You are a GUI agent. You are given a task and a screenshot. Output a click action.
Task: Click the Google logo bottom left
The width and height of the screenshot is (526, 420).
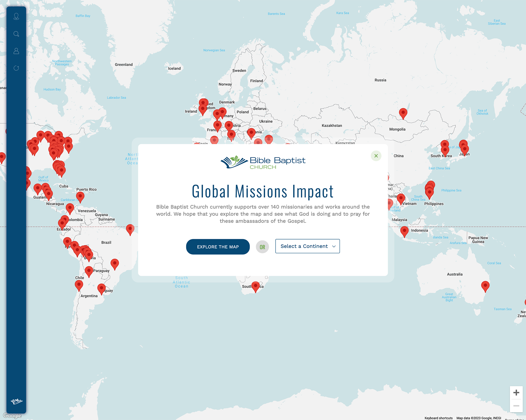pos(12,416)
